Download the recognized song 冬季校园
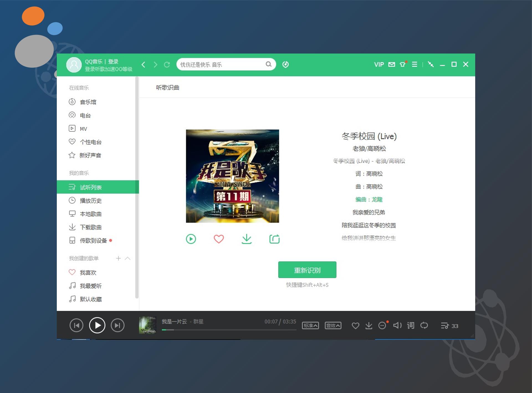The height and width of the screenshot is (393, 532). [x=247, y=239]
